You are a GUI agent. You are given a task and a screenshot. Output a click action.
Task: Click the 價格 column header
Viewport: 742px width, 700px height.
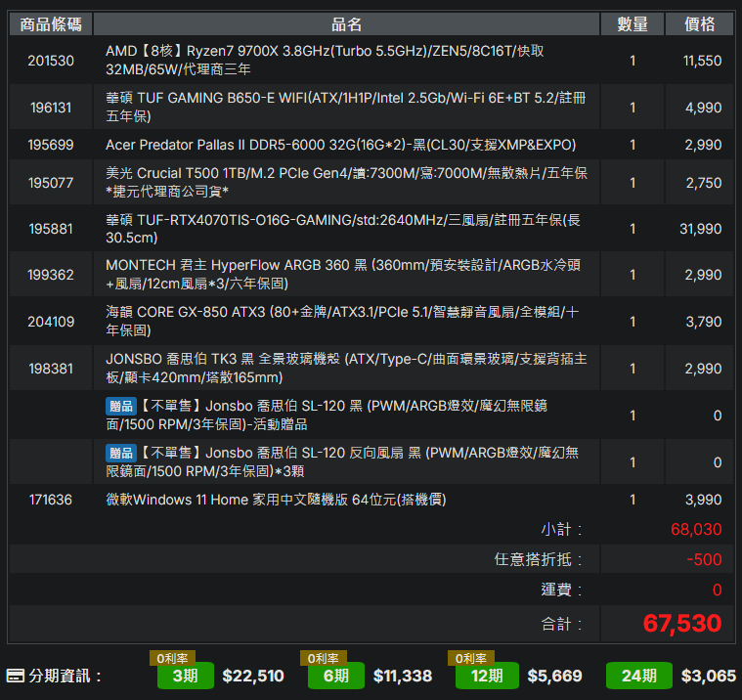699,24
